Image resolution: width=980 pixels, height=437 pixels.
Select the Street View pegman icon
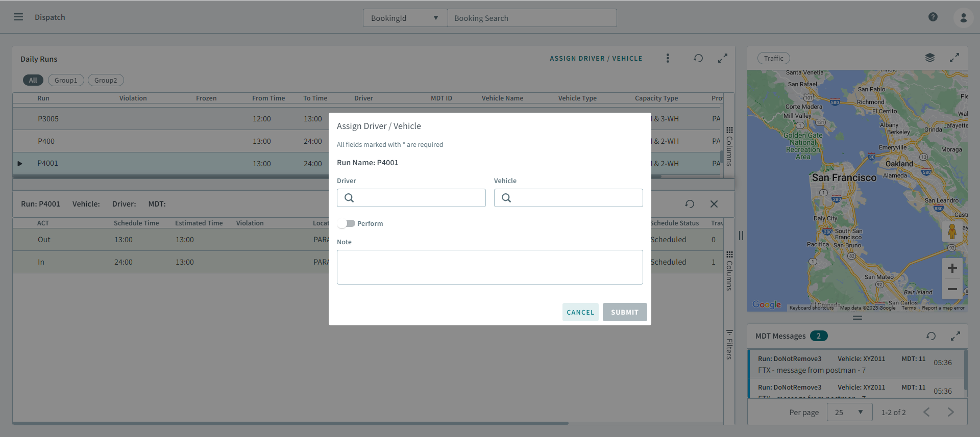[952, 232]
